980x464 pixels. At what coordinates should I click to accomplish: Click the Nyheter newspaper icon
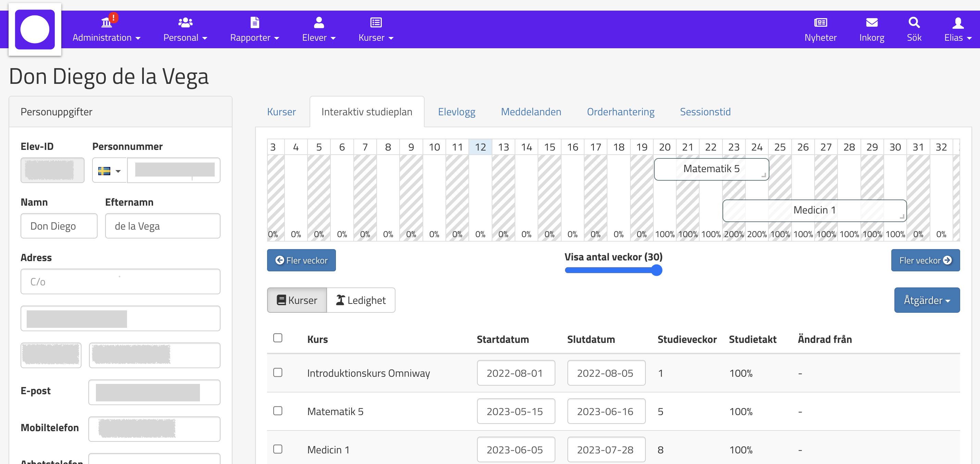820,23
